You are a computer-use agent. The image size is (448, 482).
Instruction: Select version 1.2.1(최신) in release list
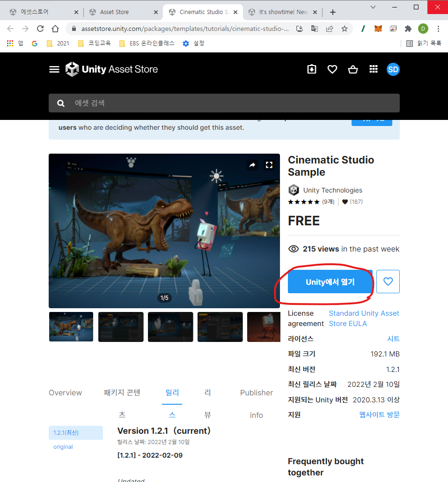pyautogui.click(x=75, y=432)
